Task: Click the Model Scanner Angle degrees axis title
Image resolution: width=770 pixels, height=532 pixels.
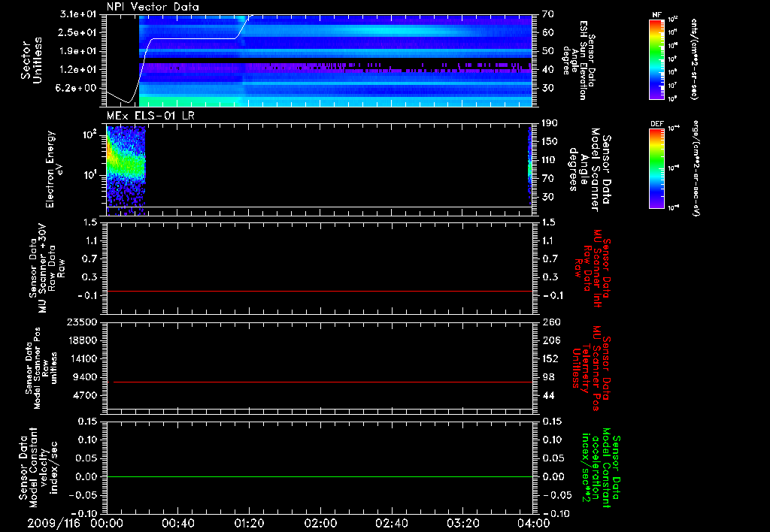Action: point(591,169)
